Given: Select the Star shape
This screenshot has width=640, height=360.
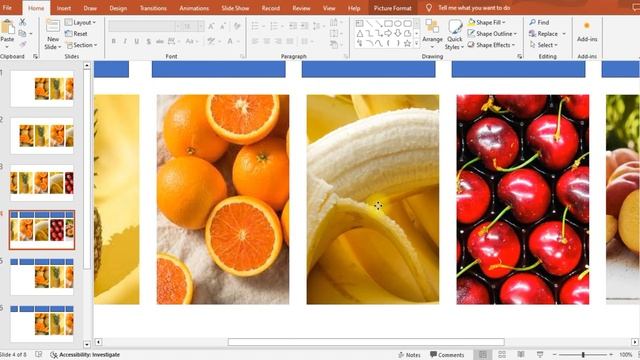Looking at the screenshot, I should pyautogui.click(x=407, y=43).
